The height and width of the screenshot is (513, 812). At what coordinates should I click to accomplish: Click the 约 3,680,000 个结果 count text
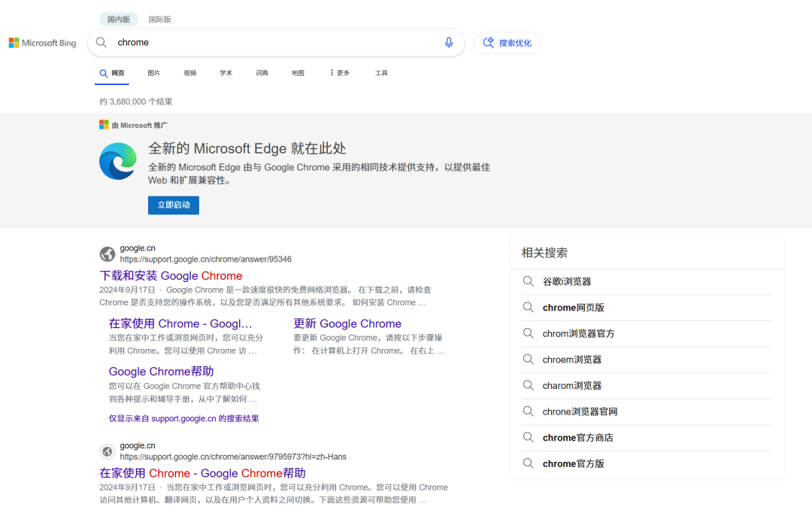(136, 102)
